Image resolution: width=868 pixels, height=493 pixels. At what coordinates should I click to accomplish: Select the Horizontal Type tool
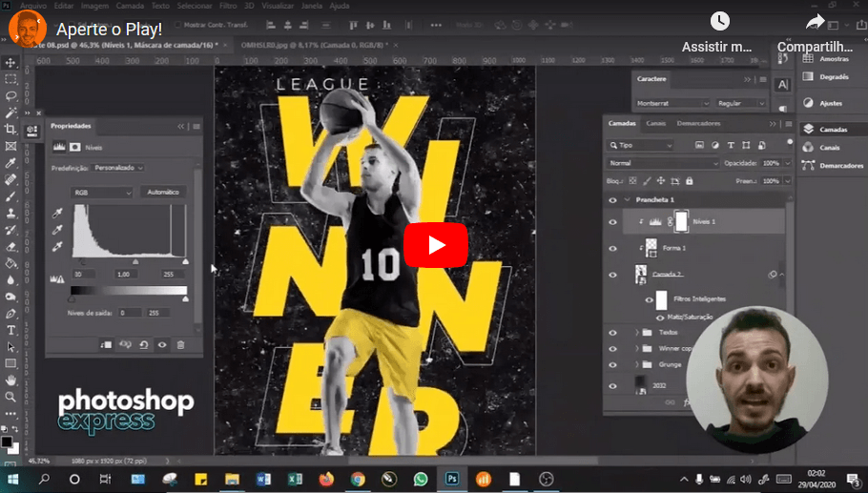click(10, 330)
